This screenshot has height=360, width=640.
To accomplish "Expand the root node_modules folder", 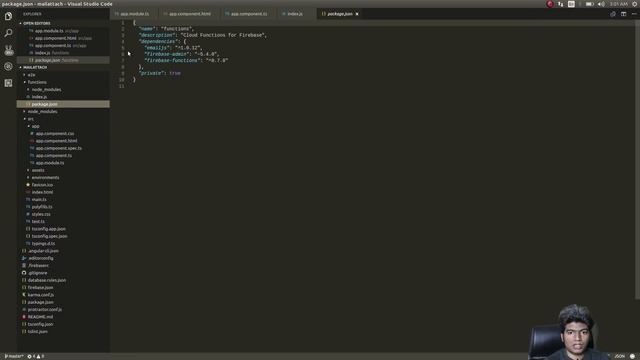I will point(42,111).
